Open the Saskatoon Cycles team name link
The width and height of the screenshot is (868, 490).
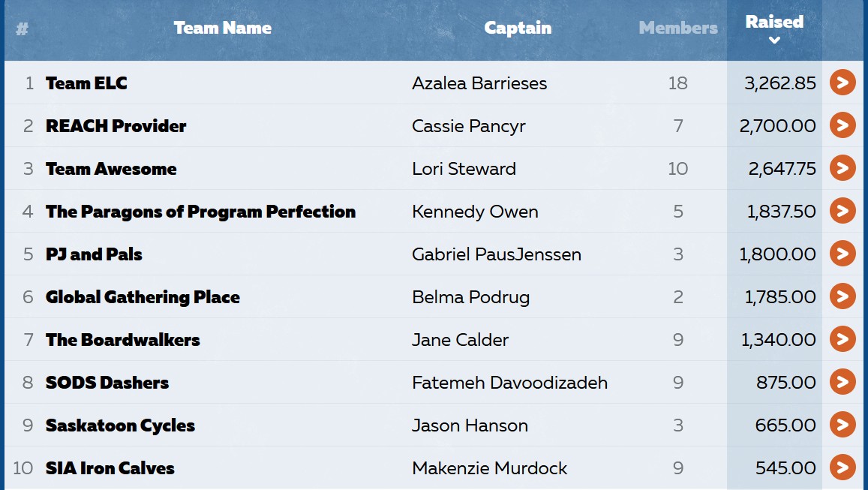pyautogui.click(x=120, y=425)
